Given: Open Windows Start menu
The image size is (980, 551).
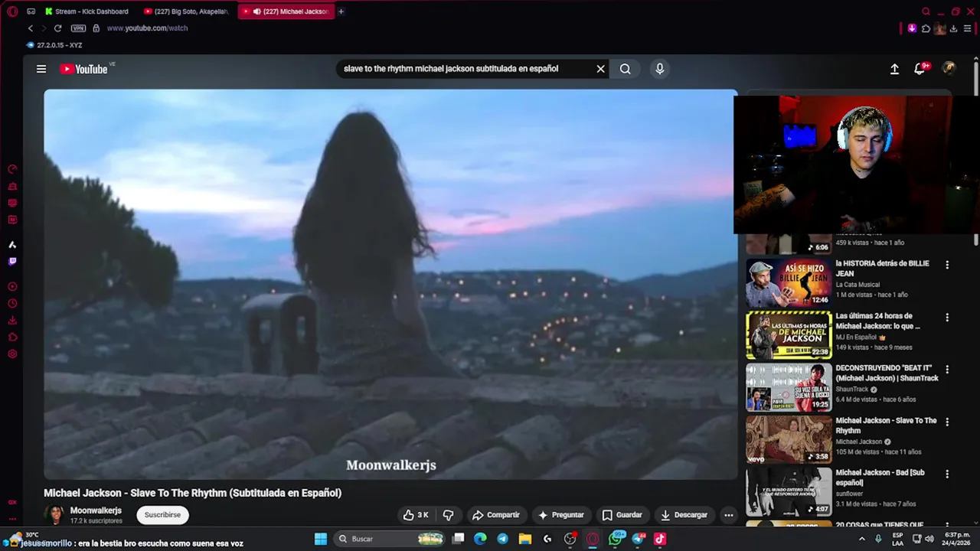Looking at the screenshot, I should click(x=321, y=539).
